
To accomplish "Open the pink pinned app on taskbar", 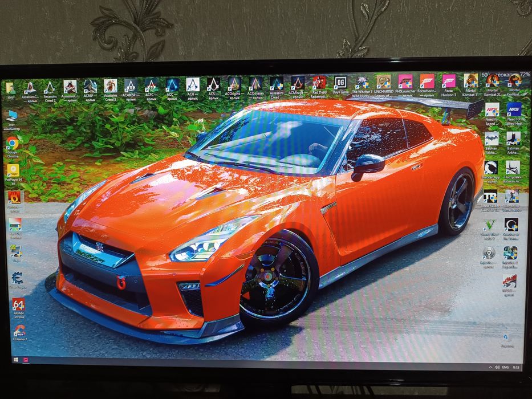I will coord(26,360).
